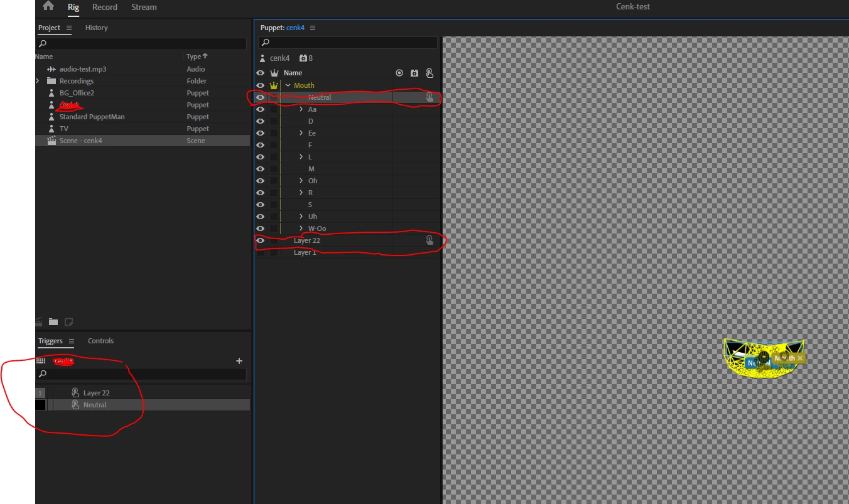Screen dimensions: 849x504
Task: Toggle visibility of the F layer
Action: pos(261,145)
